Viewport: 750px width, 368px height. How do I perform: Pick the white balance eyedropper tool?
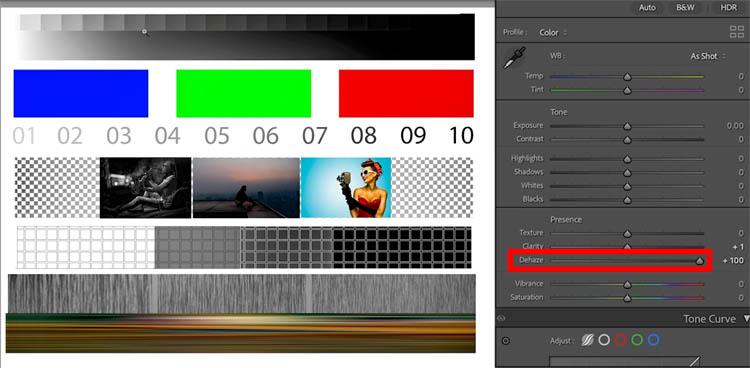pyautogui.click(x=515, y=57)
